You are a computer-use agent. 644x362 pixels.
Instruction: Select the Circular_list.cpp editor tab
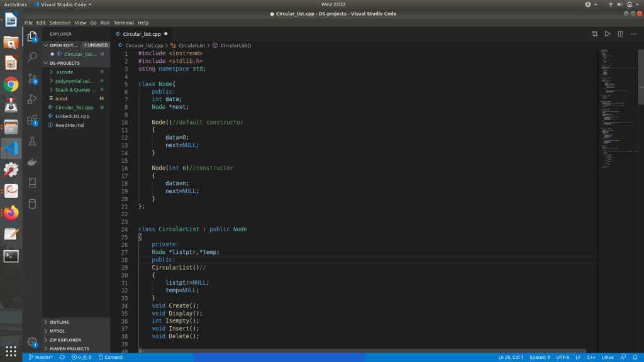point(142,34)
